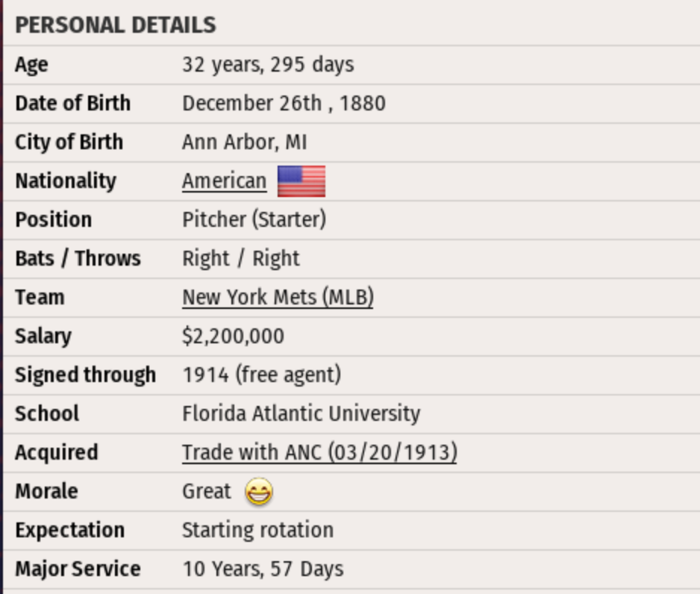
Task: Click the December 26th, 1880 birth date
Action: [284, 103]
